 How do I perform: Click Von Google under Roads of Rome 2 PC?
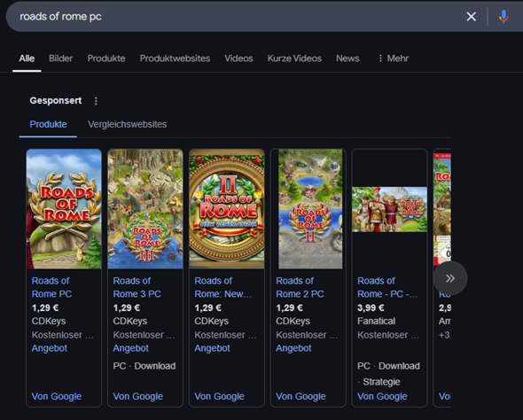click(x=301, y=396)
